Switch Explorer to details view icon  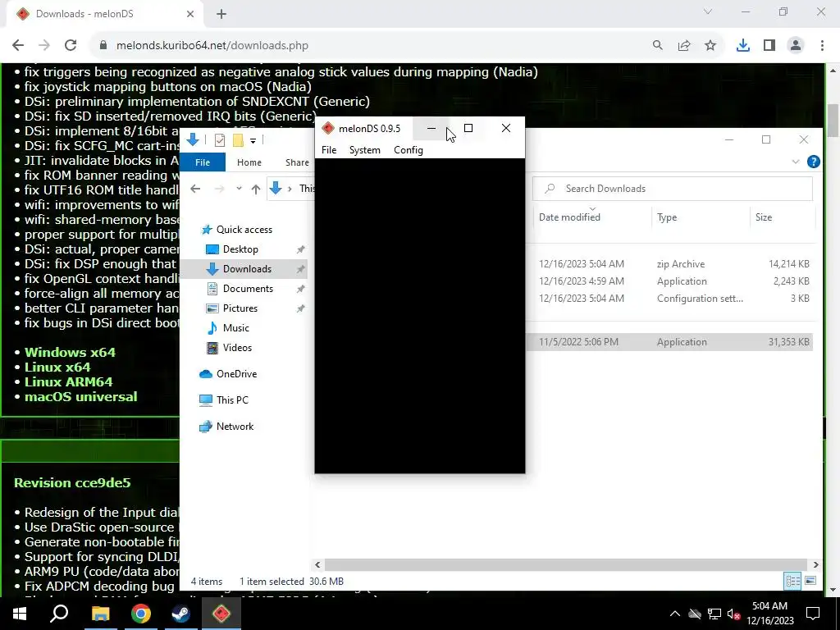coord(792,582)
